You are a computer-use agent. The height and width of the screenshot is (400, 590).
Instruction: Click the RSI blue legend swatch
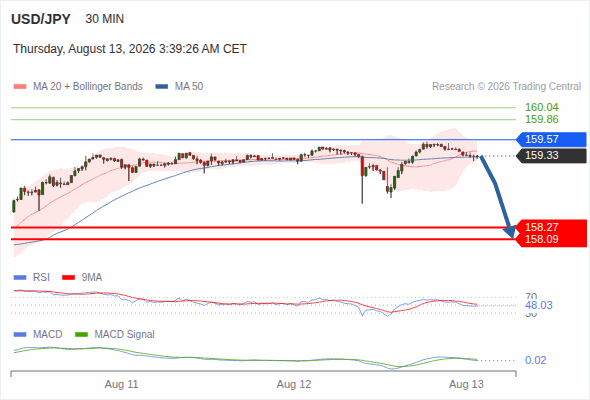(20, 278)
